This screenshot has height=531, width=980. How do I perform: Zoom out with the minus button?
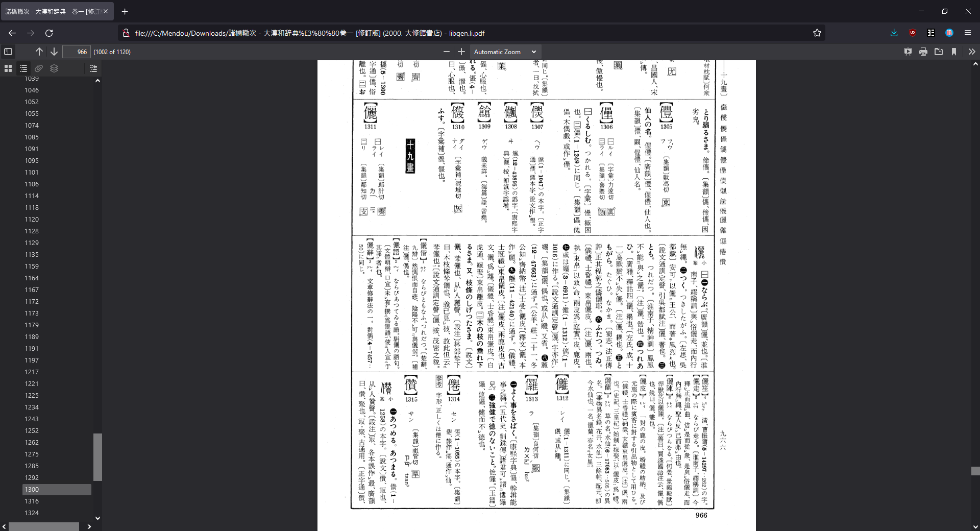447,52
